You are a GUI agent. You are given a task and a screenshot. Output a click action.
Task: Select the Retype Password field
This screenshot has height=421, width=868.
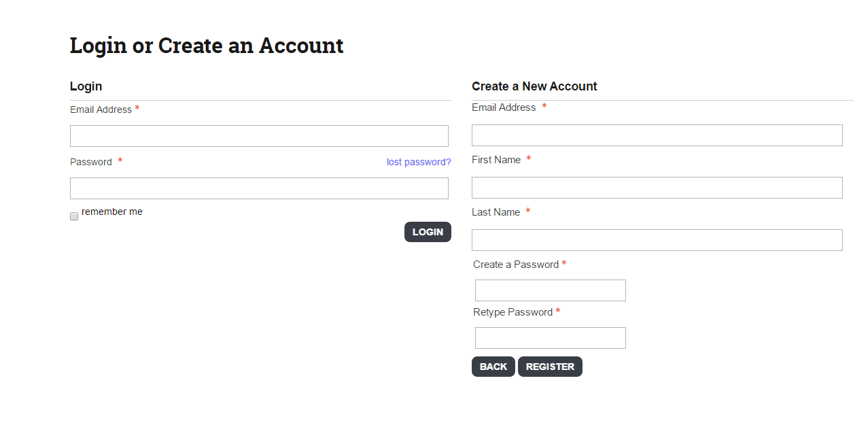click(x=550, y=337)
